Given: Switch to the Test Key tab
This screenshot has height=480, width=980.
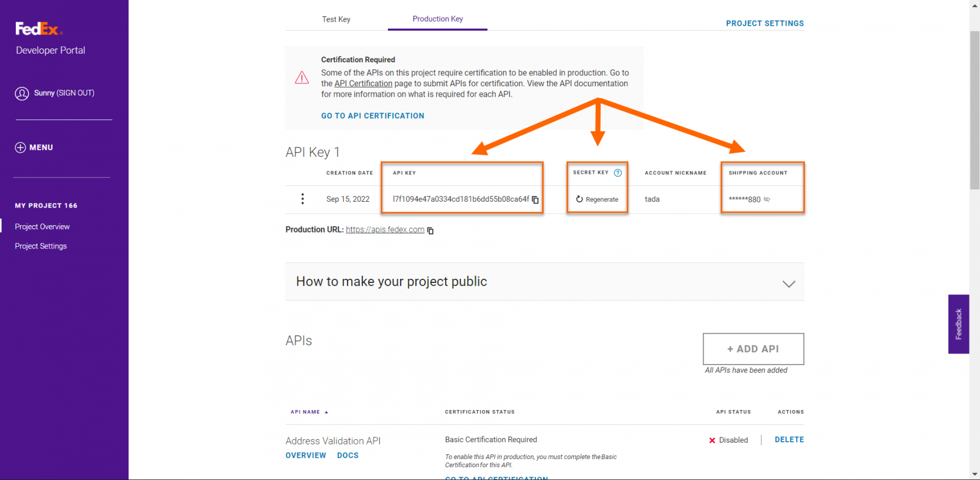Looking at the screenshot, I should tap(336, 19).
